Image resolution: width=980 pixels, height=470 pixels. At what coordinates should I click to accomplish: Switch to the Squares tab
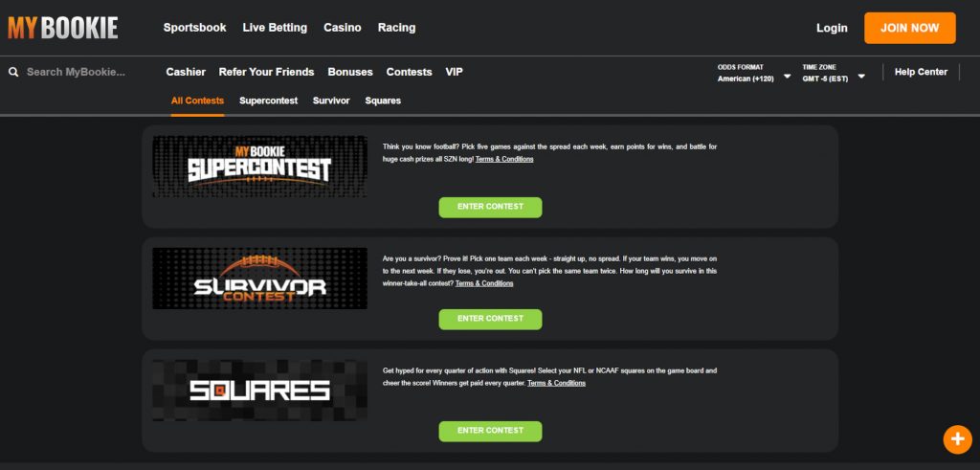click(383, 101)
